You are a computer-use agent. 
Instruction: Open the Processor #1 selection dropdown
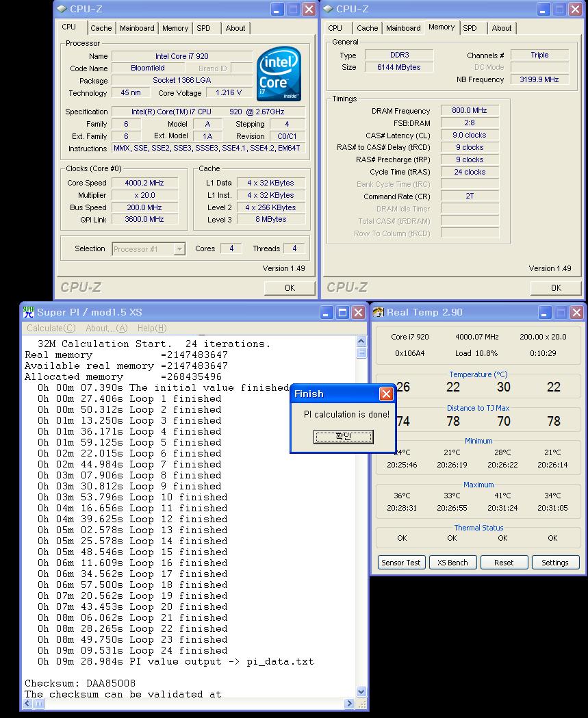(x=179, y=248)
